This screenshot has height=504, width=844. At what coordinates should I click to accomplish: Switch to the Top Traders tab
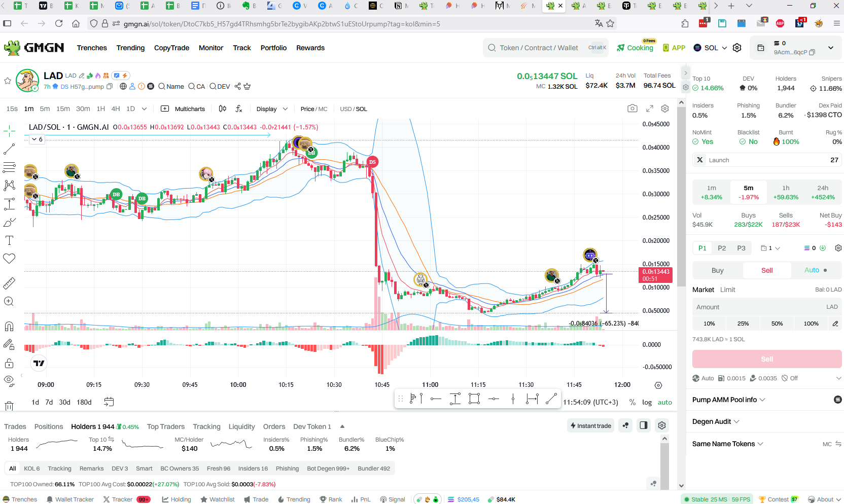[x=166, y=426]
